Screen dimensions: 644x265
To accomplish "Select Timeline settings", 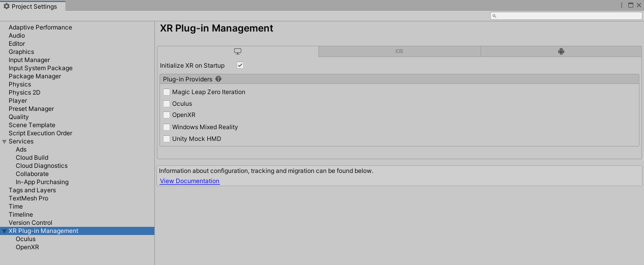I will (x=21, y=215).
